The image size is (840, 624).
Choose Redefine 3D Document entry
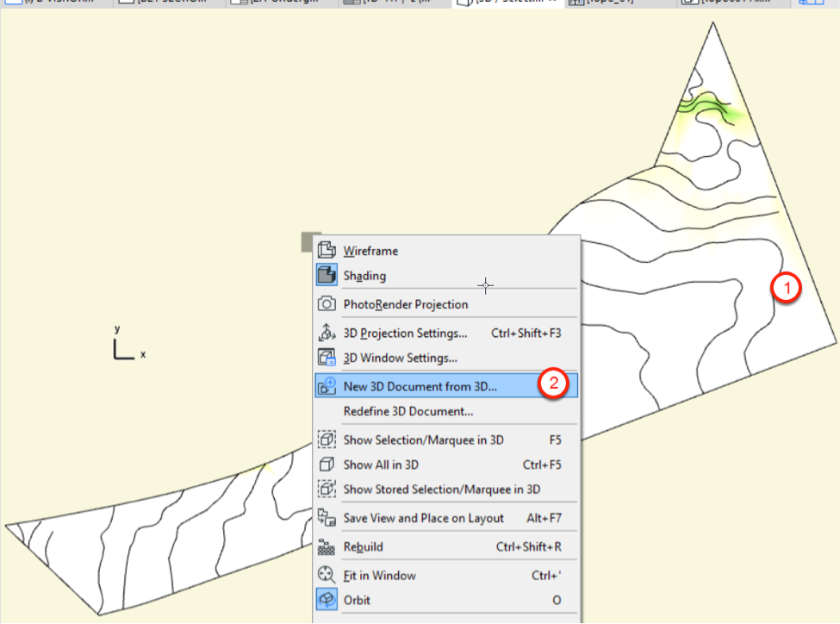(x=446, y=411)
